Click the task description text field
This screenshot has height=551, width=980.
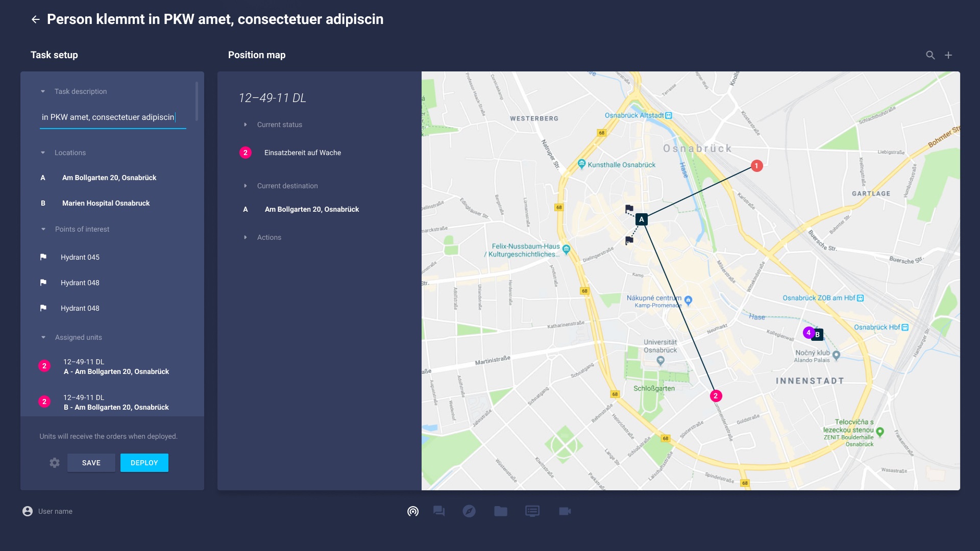point(113,117)
